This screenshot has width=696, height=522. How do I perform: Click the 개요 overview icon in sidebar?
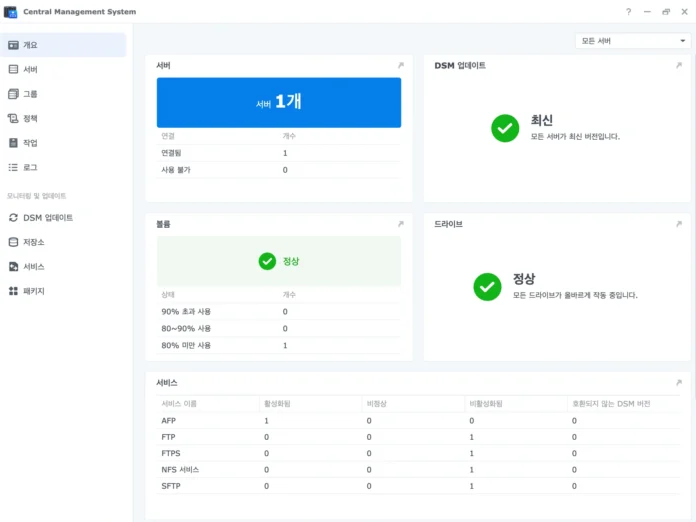[13, 45]
